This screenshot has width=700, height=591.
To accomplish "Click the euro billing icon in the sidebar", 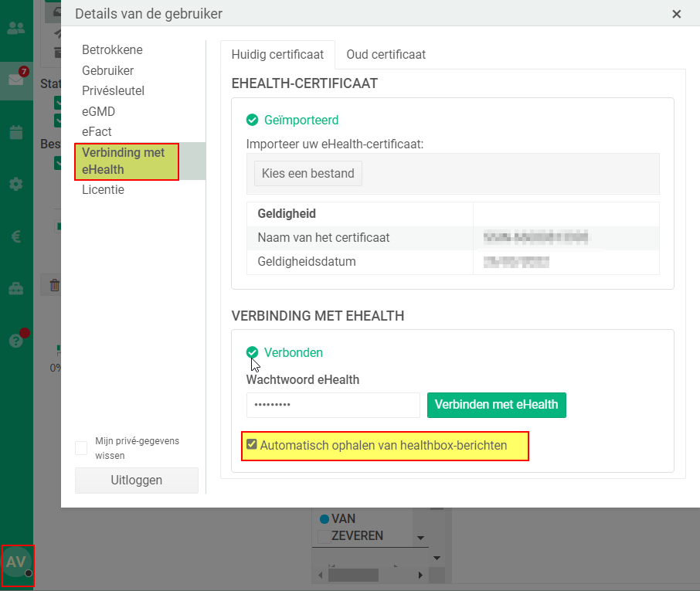I will coord(16,236).
